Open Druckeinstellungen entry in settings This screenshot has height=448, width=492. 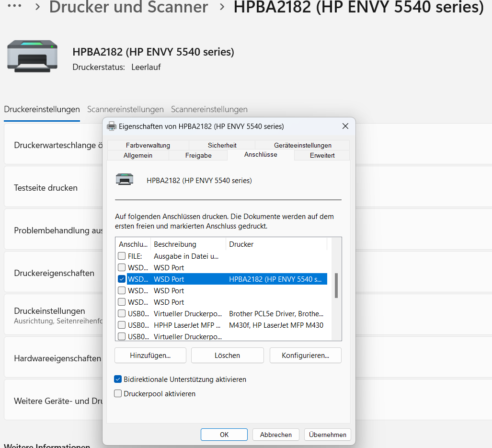(53, 314)
